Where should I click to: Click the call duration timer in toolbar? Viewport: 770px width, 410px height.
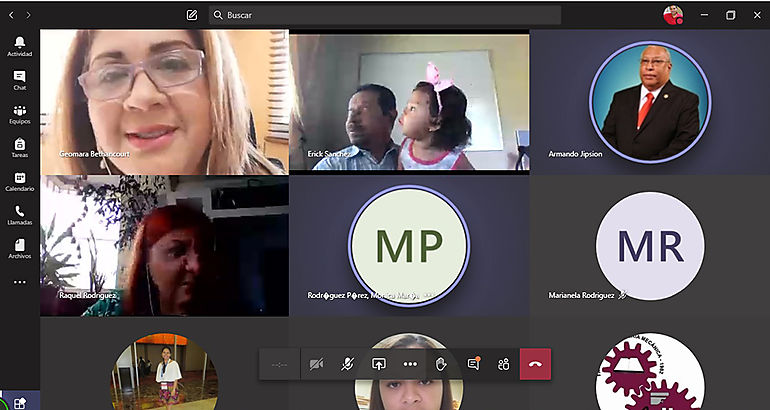point(279,364)
